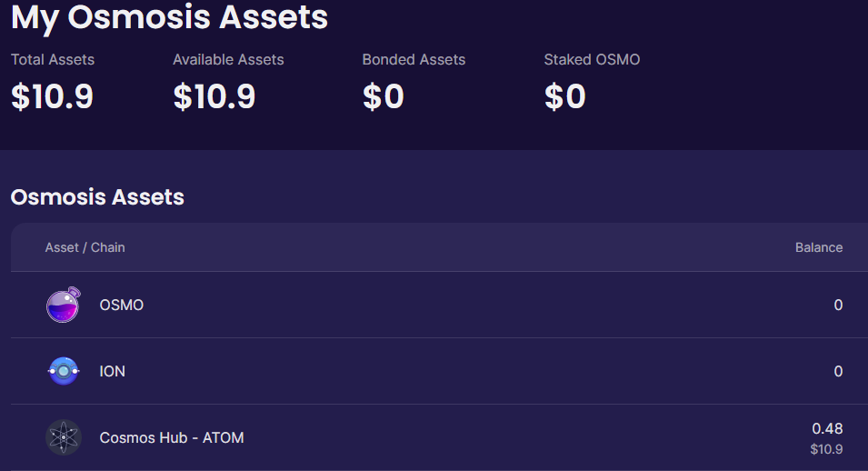Screen dimensions: 868x471
Task: Click the Cosmos Hub ATOM icon
Action: coord(63,437)
